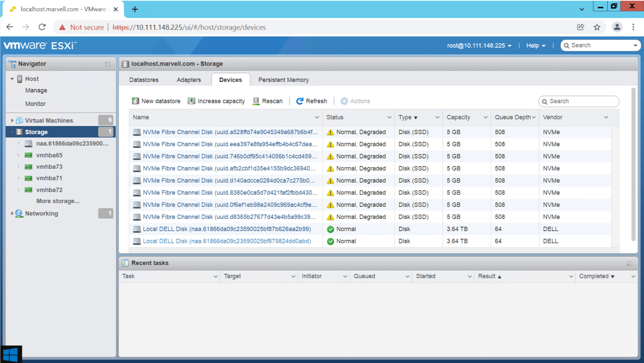Click the naa.61866da09c235900 disk icon

point(28,143)
